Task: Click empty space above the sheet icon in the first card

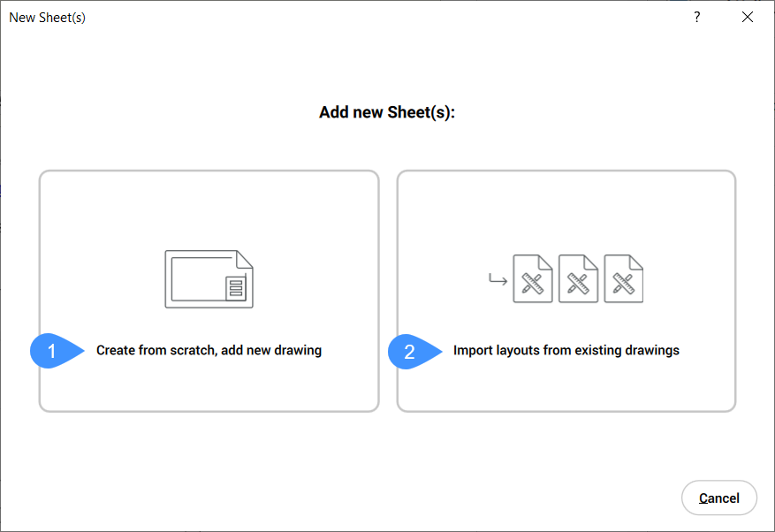Action: pyautogui.click(x=209, y=208)
